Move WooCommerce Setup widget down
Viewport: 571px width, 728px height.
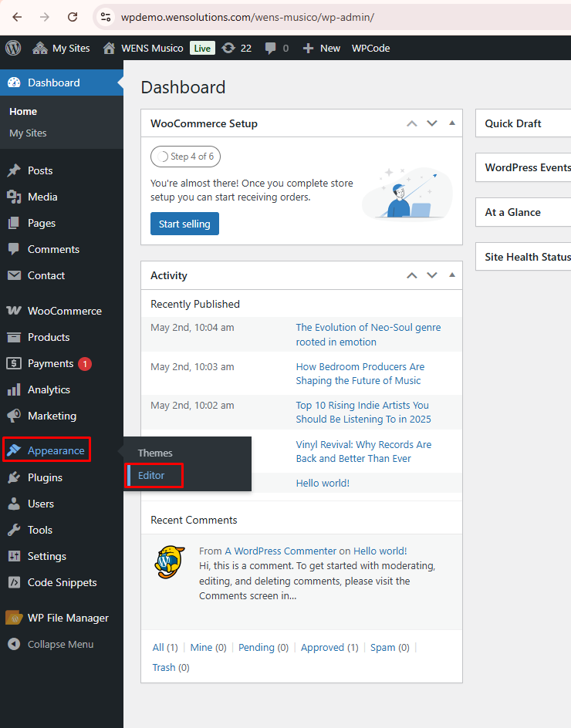click(x=432, y=123)
